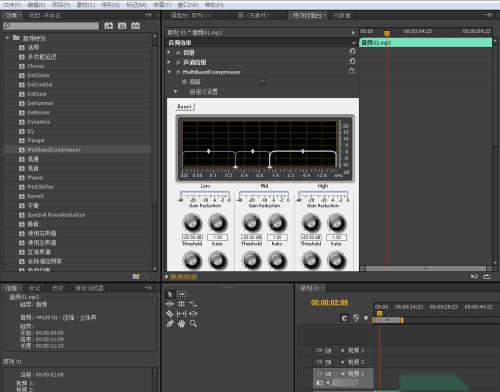
Task: Create a new custom bin in Effects panel
Action: [136, 276]
